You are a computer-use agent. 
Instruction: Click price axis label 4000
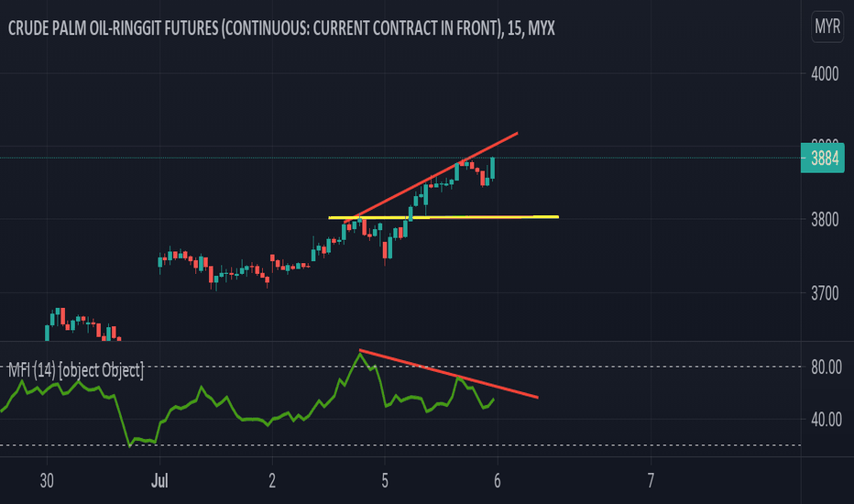[x=825, y=74]
